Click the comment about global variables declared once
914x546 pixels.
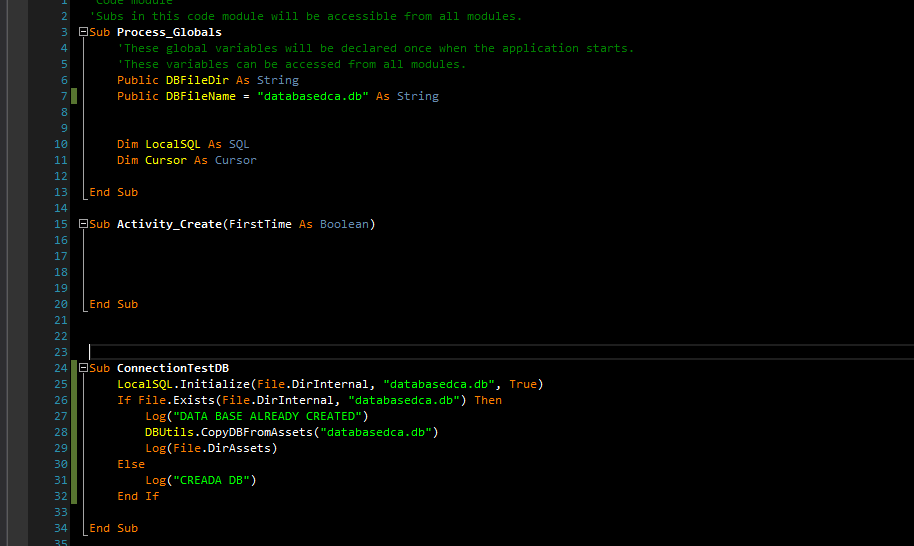point(375,48)
